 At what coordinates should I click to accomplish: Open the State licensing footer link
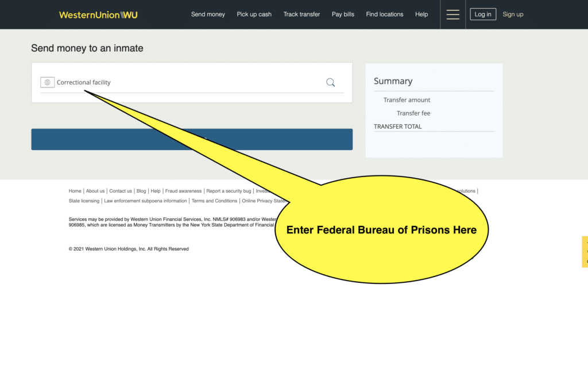[x=84, y=201]
